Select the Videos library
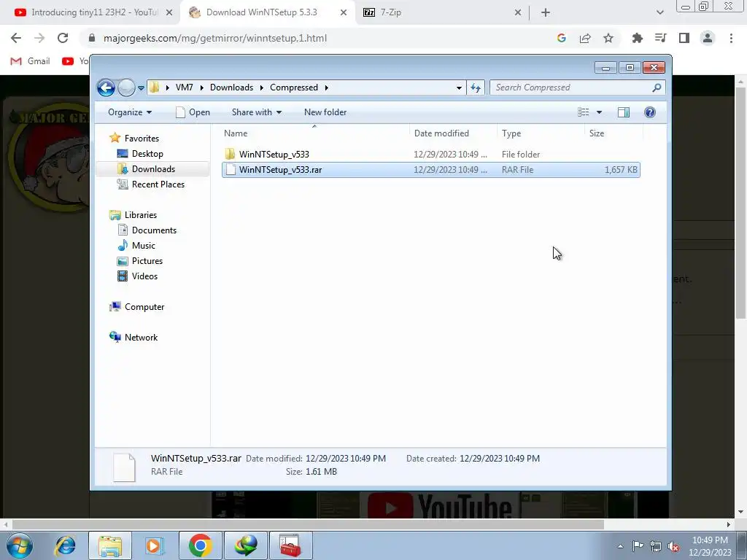 click(144, 276)
